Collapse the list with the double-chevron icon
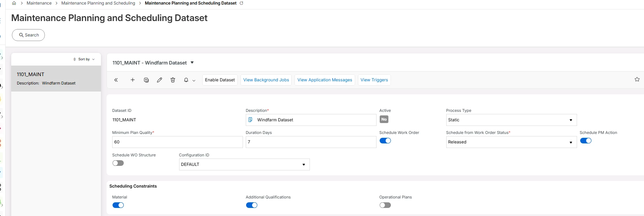Screen dimensions: 644x216 116,80
